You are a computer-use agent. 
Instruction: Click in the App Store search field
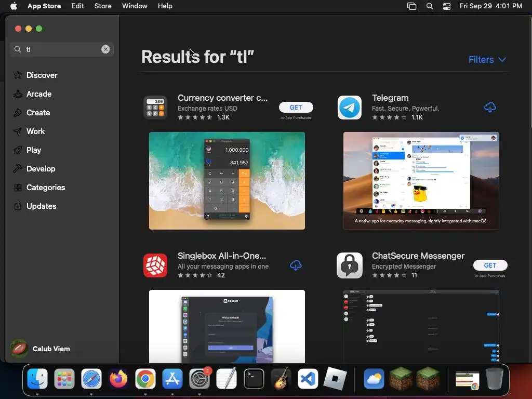[x=61, y=49]
